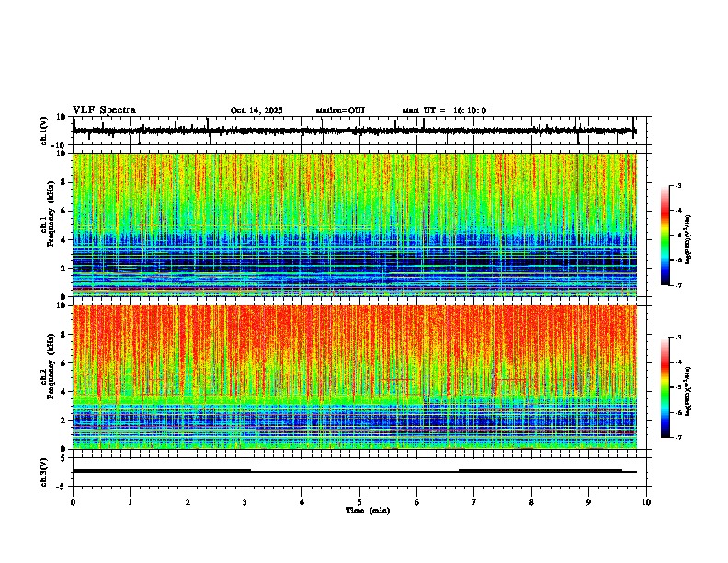The image size is (728, 563).
Task: Click the ch.2 "Frequency (kHz)" axis label
Action: (x=51, y=366)
